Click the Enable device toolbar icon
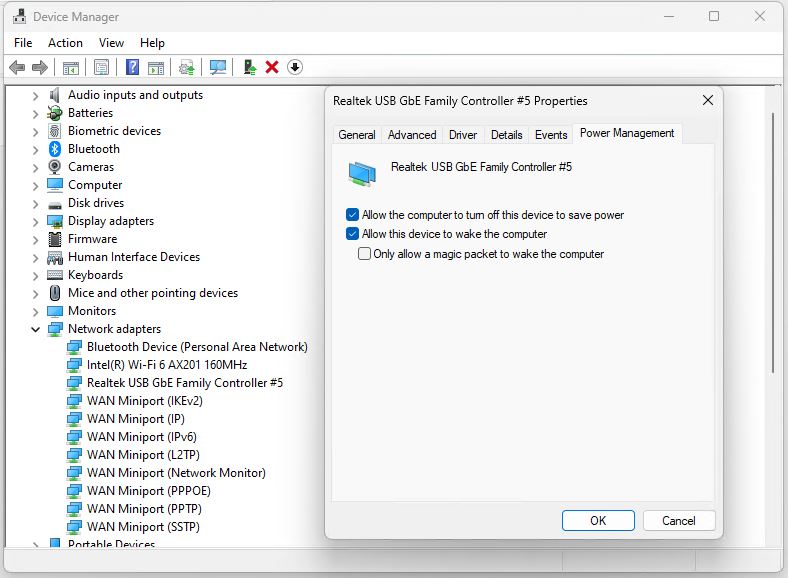The height and width of the screenshot is (578, 788). coord(249,67)
